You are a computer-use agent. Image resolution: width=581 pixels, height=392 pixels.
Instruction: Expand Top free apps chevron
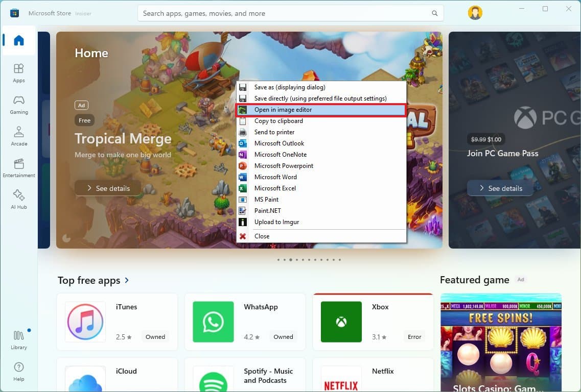point(127,280)
